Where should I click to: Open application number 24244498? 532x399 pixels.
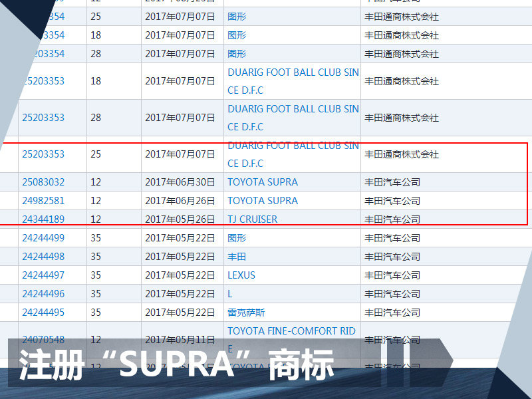(x=43, y=257)
